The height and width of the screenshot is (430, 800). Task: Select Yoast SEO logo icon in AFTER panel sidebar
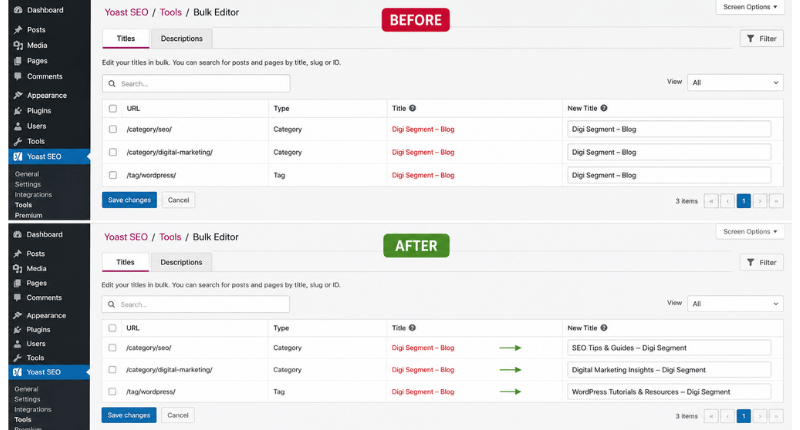click(18, 372)
